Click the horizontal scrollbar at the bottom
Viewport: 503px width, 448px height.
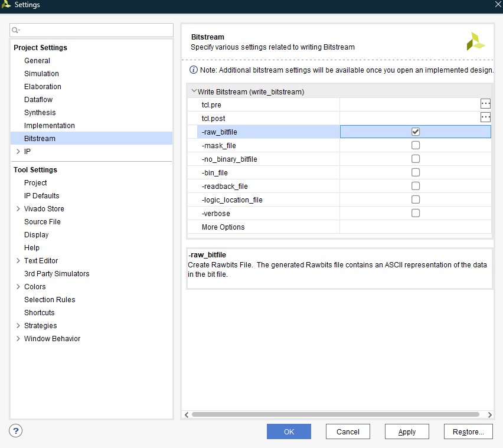[337, 414]
